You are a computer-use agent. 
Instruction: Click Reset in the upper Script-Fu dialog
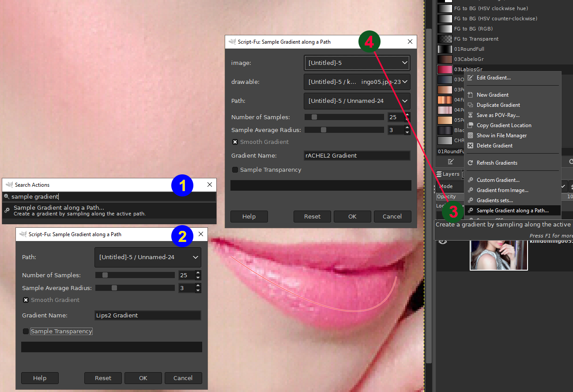(313, 217)
